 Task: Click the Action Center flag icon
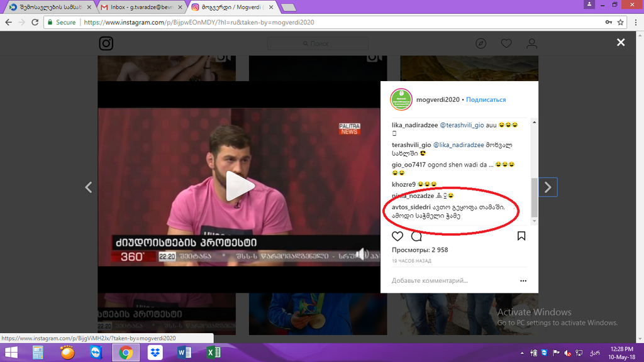tap(556, 353)
